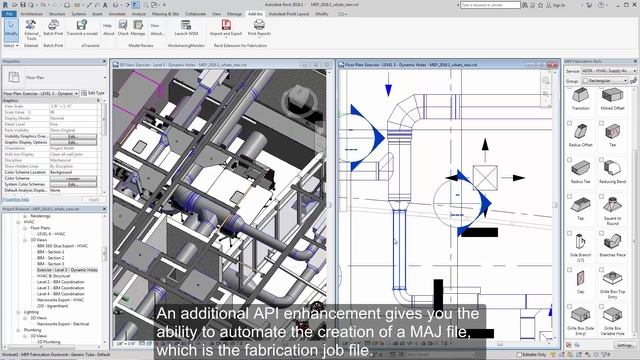Select the Tee fabrication part

coord(613,135)
